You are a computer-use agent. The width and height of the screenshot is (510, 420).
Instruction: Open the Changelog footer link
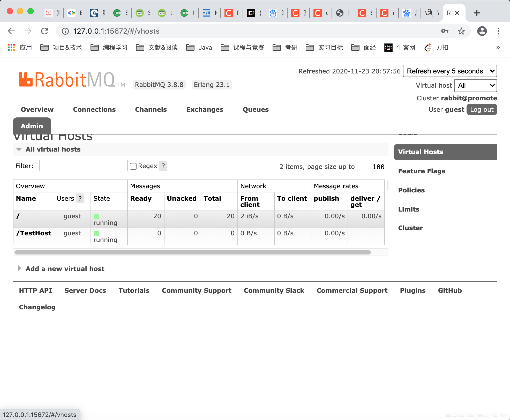click(x=37, y=307)
